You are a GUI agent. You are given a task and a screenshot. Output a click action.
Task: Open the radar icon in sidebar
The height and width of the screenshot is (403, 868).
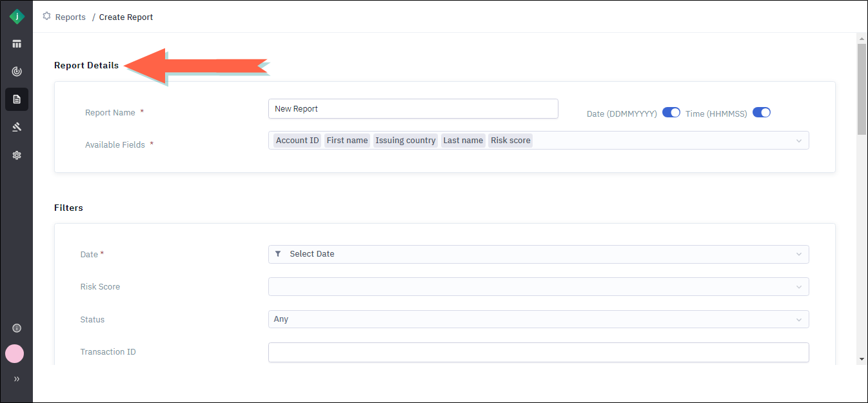pyautogui.click(x=17, y=72)
